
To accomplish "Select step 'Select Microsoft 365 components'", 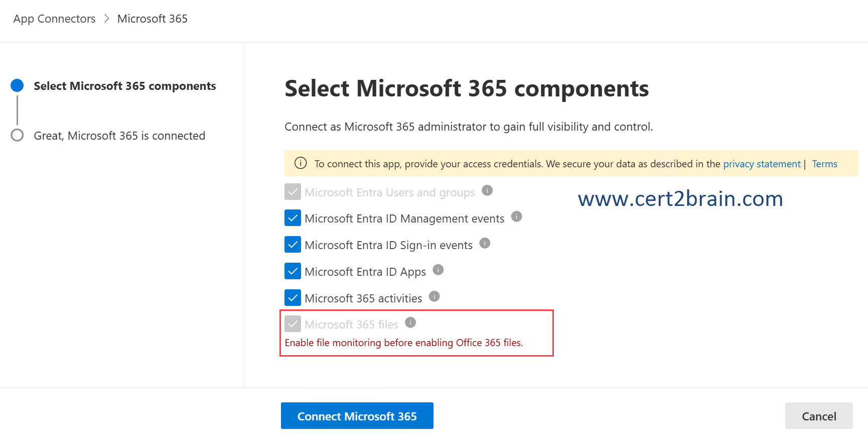I will pos(125,86).
